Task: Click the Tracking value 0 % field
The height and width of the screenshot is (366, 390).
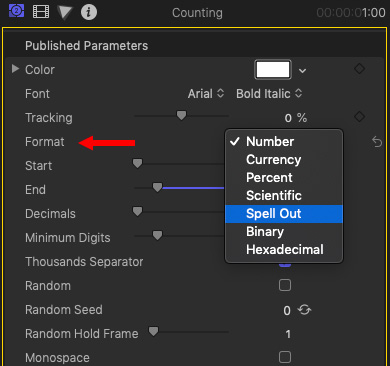Action: pyautogui.click(x=296, y=118)
